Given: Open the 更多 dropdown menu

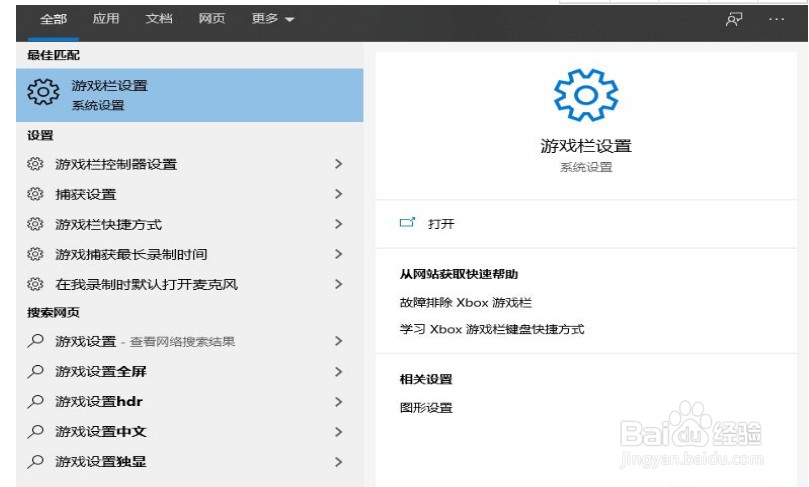Looking at the screenshot, I should 272,19.
